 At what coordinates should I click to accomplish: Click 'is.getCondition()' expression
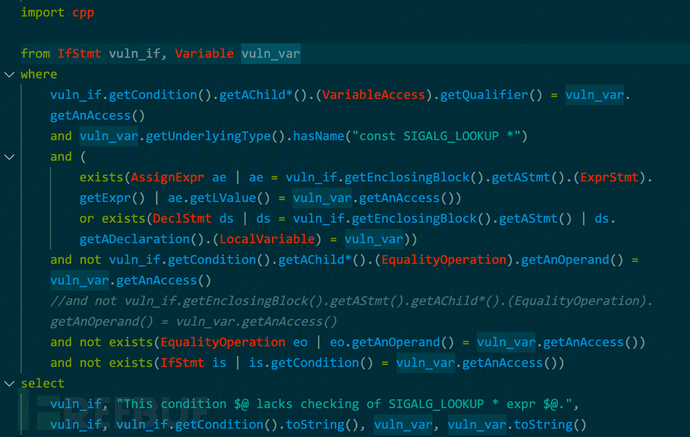coord(311,363)
